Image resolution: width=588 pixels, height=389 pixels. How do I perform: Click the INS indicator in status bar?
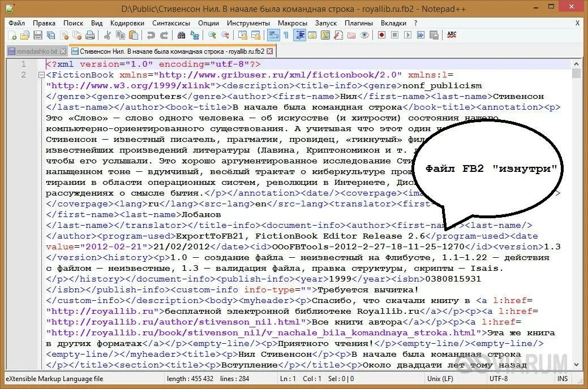pyautogui.click(x=563, y=379)
